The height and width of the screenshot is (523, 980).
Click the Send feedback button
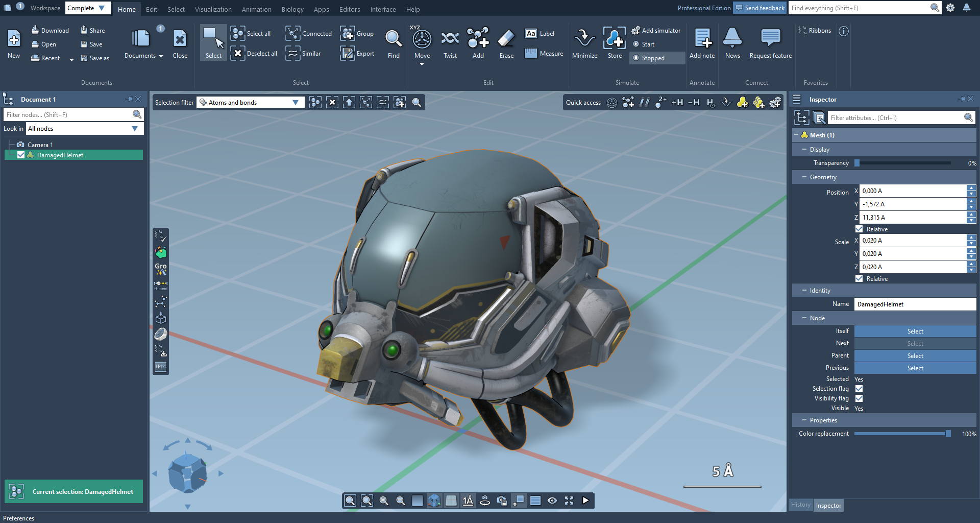[x=759, y=8]
